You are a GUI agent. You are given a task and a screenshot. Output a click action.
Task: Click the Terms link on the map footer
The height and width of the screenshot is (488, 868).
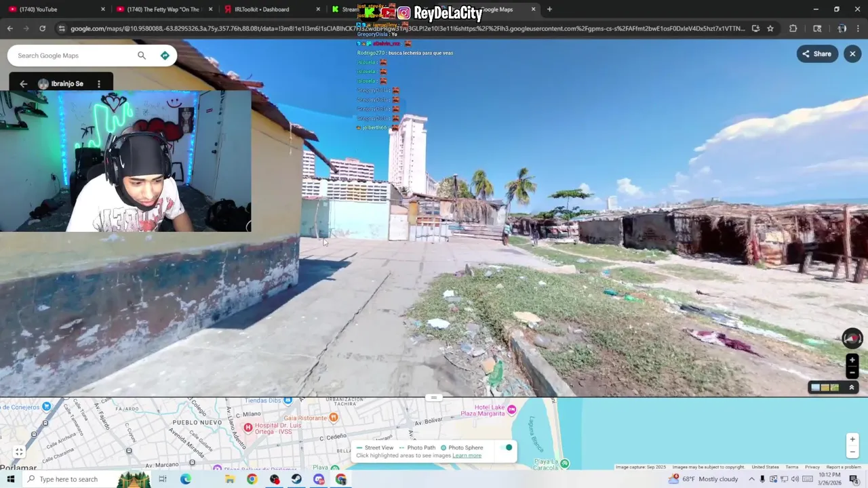[x=791, y=467]
